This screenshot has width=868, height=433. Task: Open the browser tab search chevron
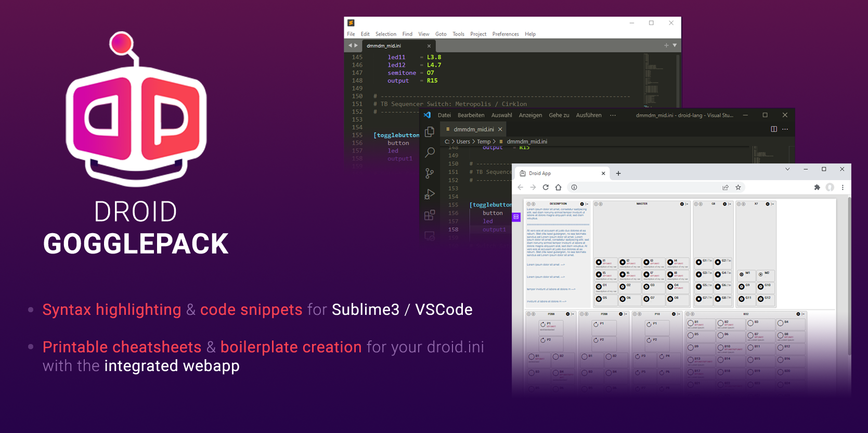coord(787,169)
